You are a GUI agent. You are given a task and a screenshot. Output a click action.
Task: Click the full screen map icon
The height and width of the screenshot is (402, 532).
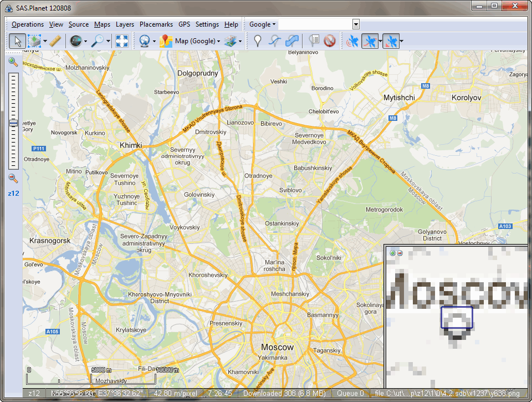pyautogui.click(x=122, y=40)
